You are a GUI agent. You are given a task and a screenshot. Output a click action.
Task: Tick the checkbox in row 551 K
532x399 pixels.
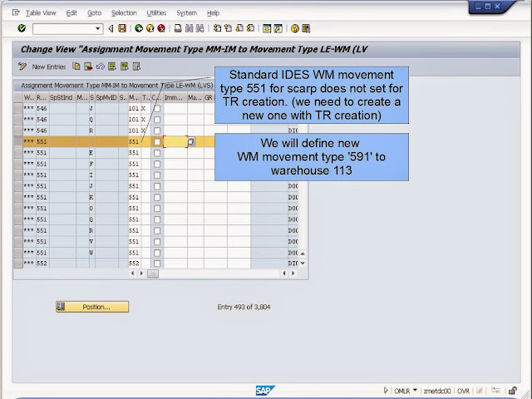click(x=157, y=198)
